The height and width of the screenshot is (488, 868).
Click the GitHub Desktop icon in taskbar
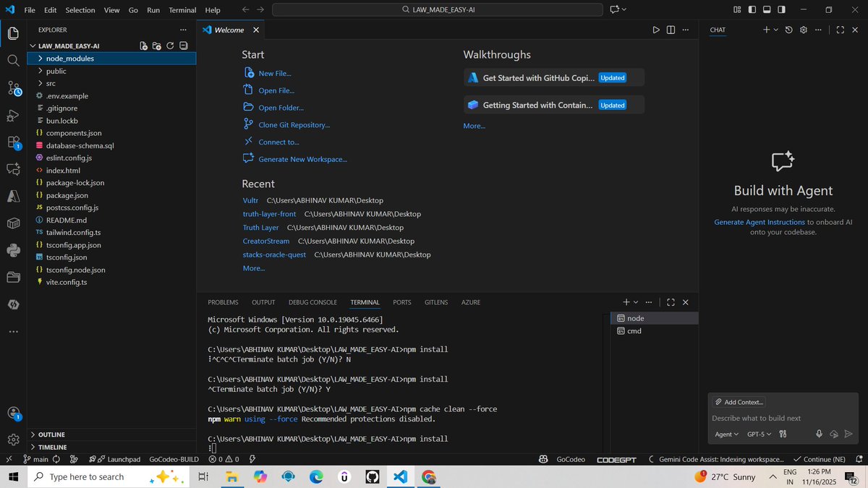point(373,477)
